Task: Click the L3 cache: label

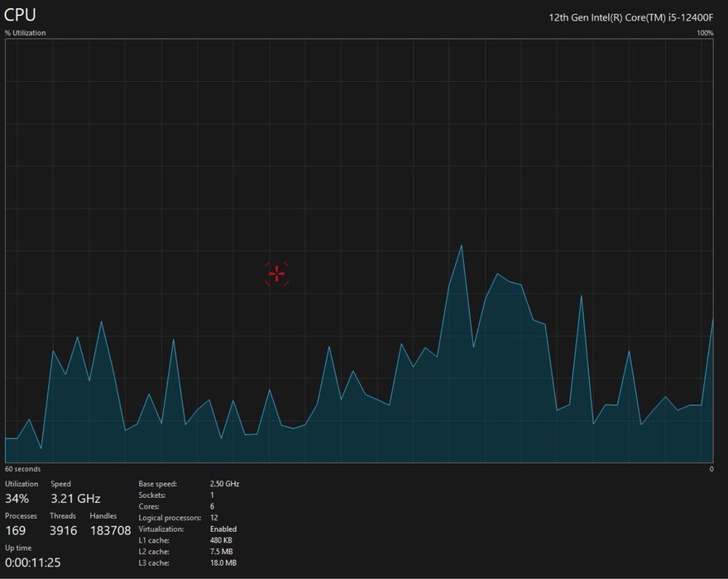Action: pos(154,562)
